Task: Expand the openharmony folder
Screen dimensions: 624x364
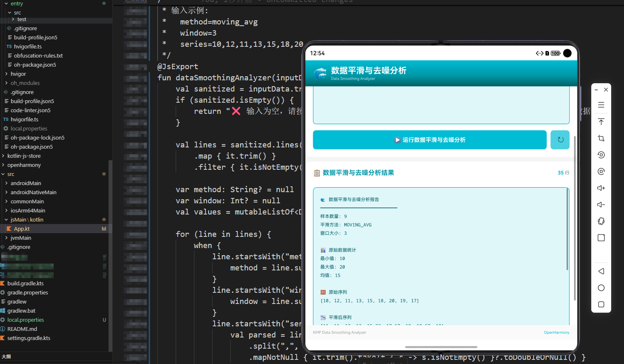Action: [x=3, y=165]
